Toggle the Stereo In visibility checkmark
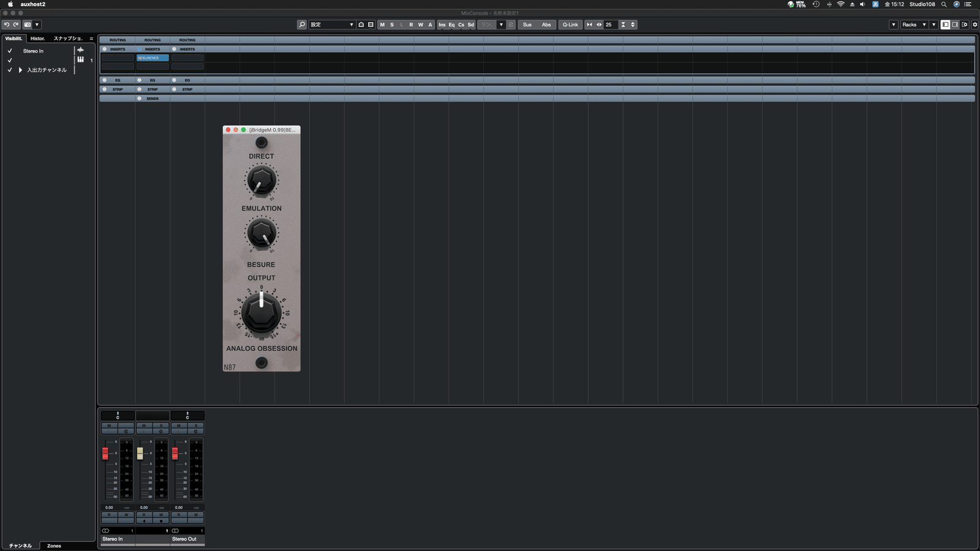The width and height of the screenshot is (980, 551). coord(10,51)
